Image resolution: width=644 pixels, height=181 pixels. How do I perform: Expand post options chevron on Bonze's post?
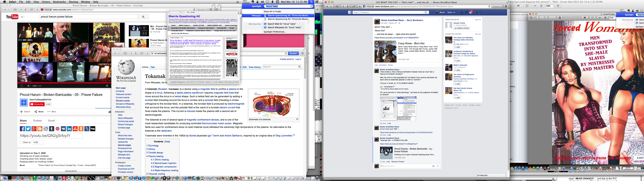coord(439,20)
